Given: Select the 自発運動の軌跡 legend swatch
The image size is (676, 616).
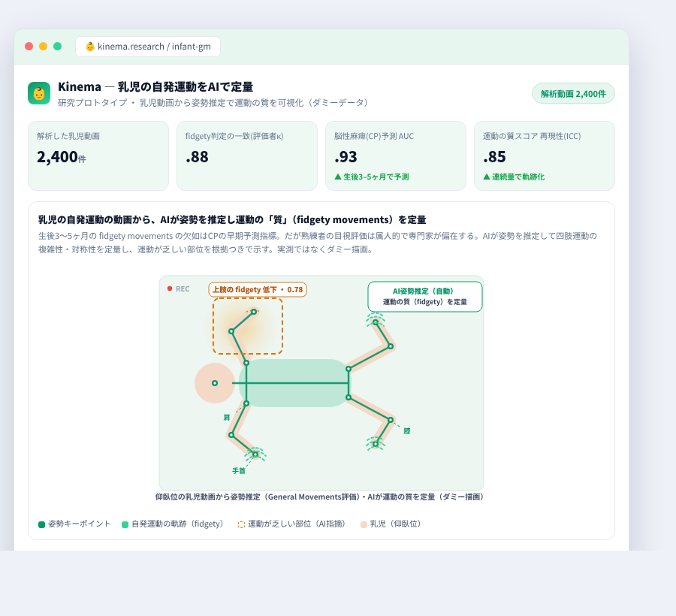Looking at the screenshot, I should [125, 524].
